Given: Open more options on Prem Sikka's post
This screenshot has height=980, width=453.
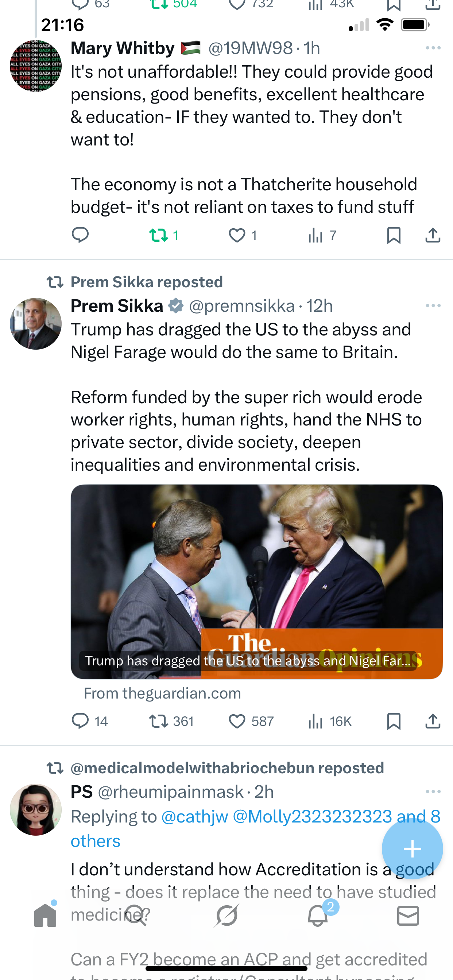Looking at the screenshot, I should point(433,306).
